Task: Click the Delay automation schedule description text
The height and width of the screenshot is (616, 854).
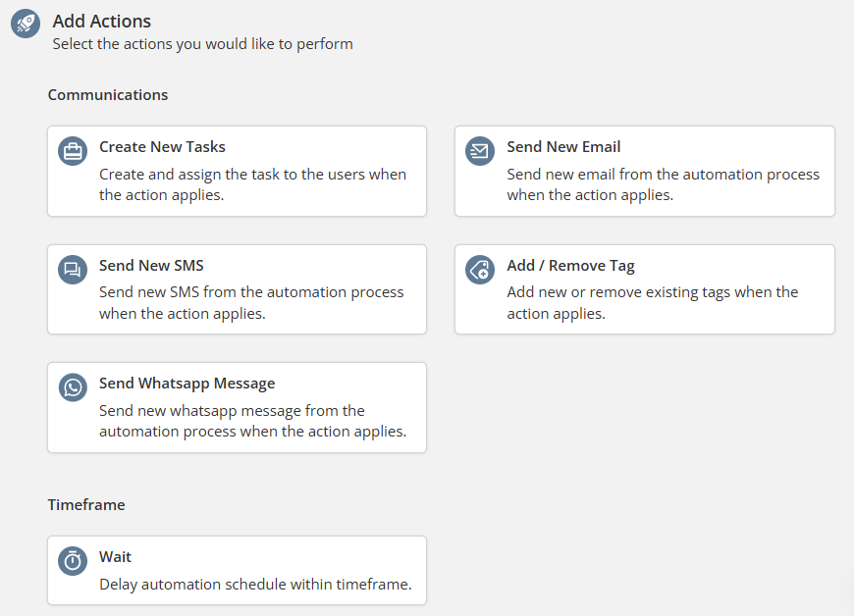Action: pos(255,585)
